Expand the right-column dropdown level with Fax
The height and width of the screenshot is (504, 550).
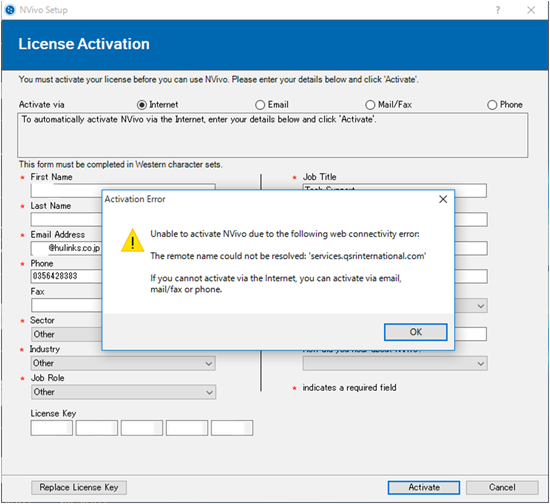tap(471, 305)
